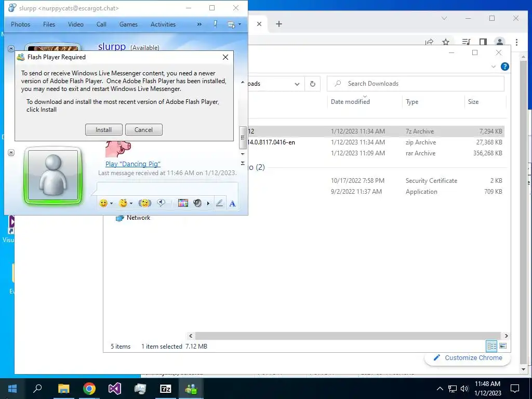Open File Explorer from taskbar
532x399 pixels.
point(63,389)
